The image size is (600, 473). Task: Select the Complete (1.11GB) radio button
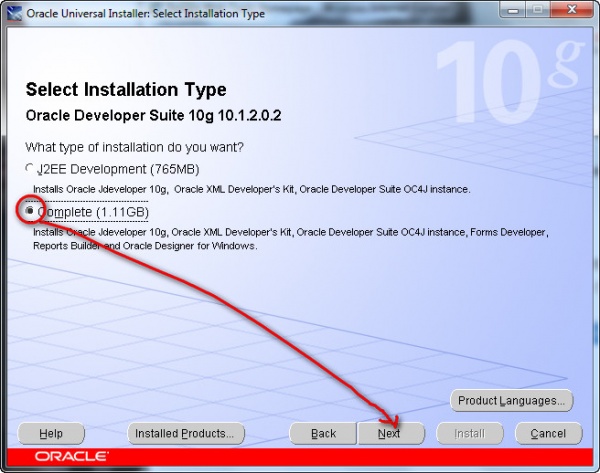(29, 211)
